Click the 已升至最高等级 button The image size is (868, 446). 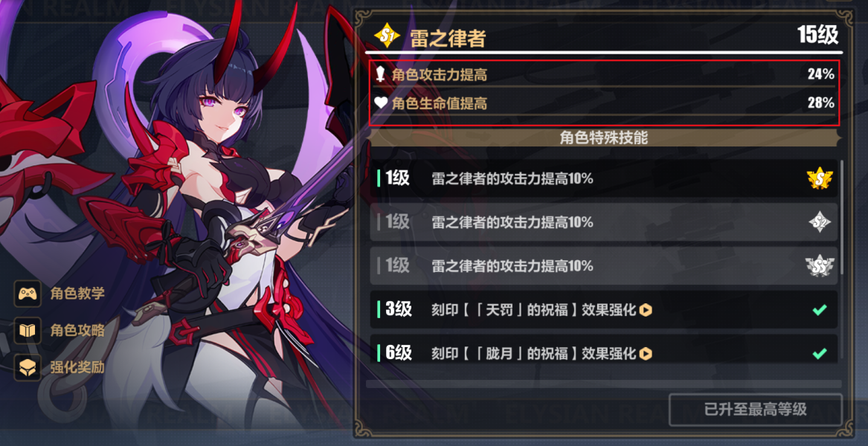click(755, 410)
